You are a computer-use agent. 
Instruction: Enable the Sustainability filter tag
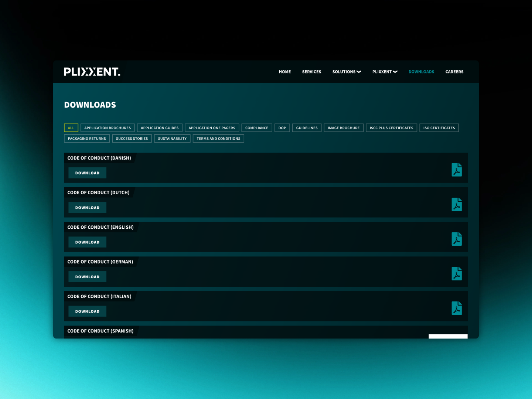click(172, 139)
